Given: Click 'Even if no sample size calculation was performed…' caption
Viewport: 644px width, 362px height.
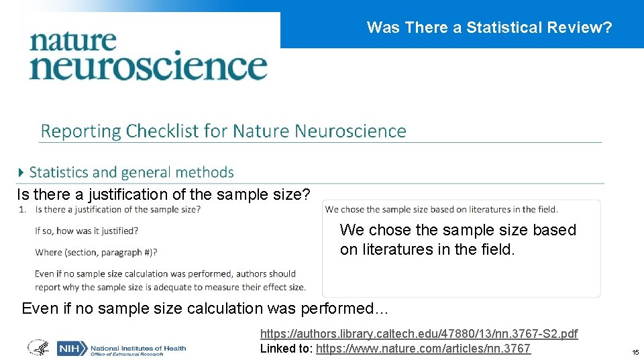Looking at the screenshot, I should point(205,308).
